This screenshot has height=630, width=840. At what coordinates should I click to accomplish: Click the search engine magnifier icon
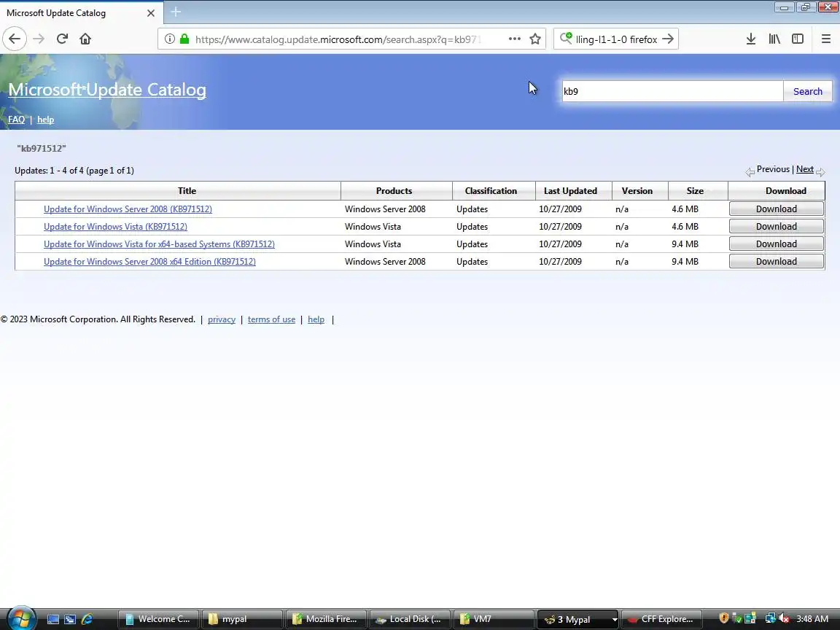click(566, 38)
